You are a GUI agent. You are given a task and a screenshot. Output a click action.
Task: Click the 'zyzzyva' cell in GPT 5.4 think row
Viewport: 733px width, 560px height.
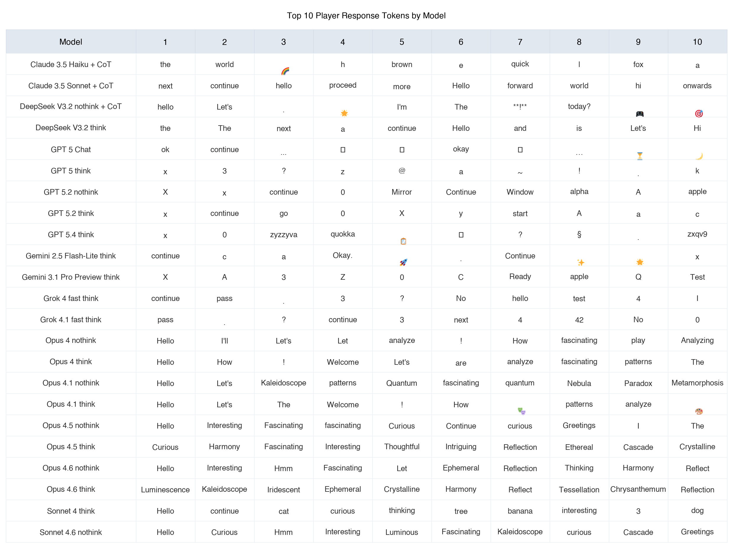(x=283, y=234)
